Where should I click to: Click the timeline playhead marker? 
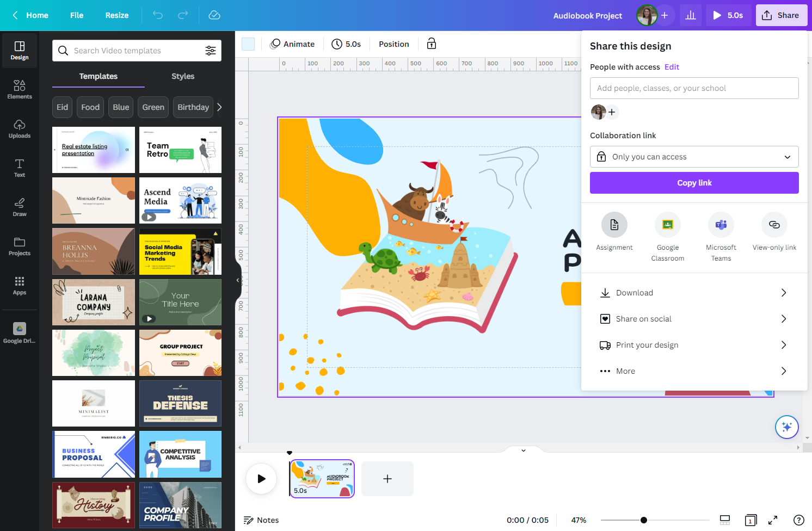coord(290,453)
